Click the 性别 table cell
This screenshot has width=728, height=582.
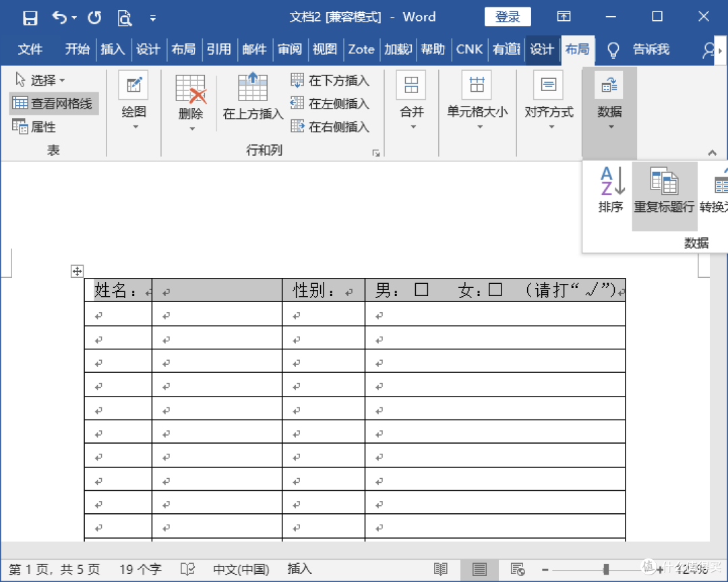point(324,290)
